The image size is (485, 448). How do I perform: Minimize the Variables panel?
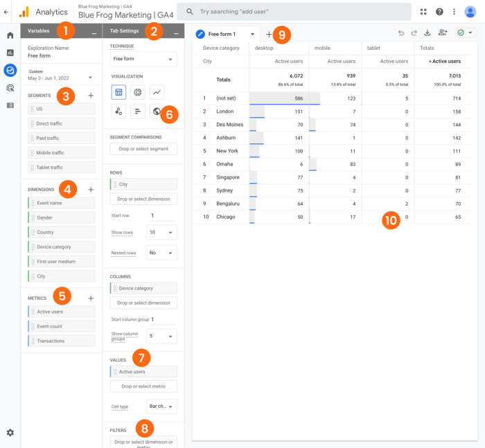click(x=94, y=33)
